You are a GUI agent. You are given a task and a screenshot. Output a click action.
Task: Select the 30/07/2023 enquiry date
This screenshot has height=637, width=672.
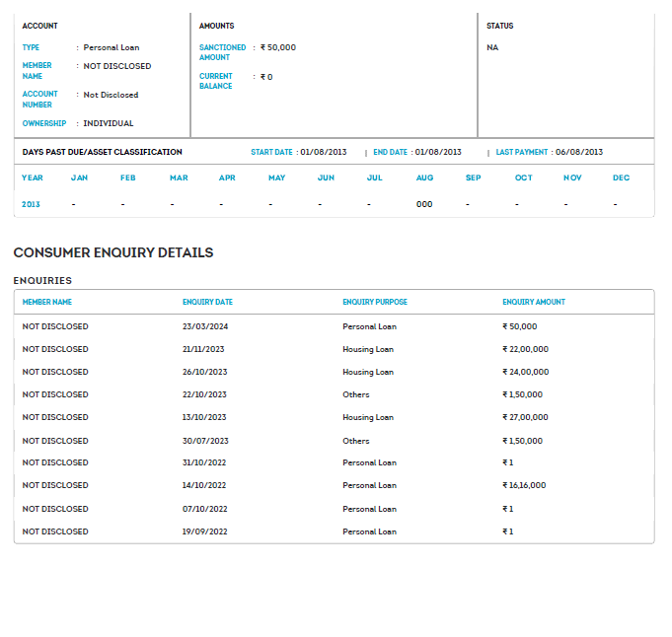tap(204, 441)
